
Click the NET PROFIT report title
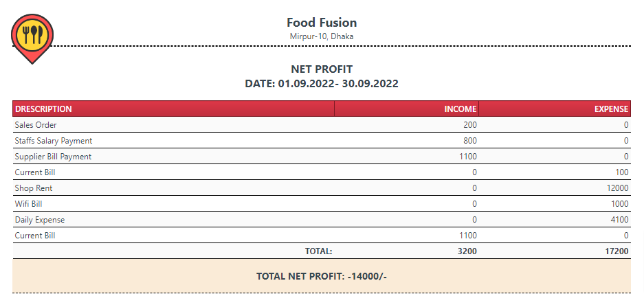point(322,69)
